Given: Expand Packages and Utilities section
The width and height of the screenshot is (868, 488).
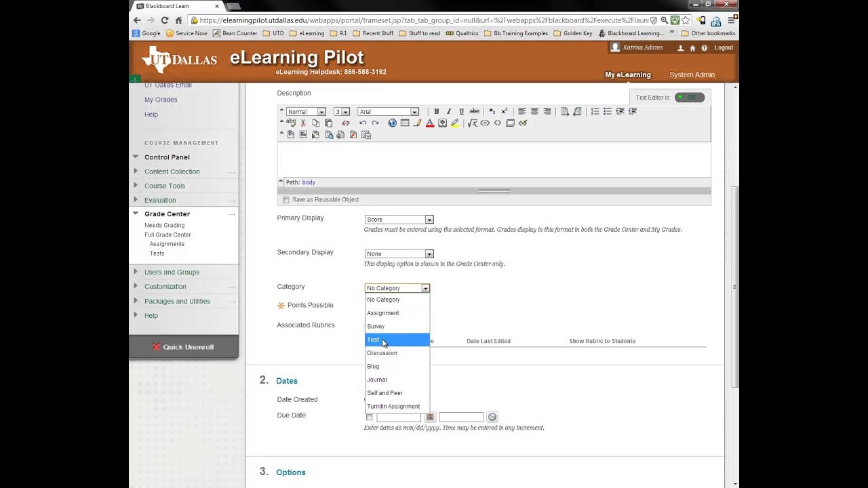Looking at the screenshot, I should pos(136,301).
